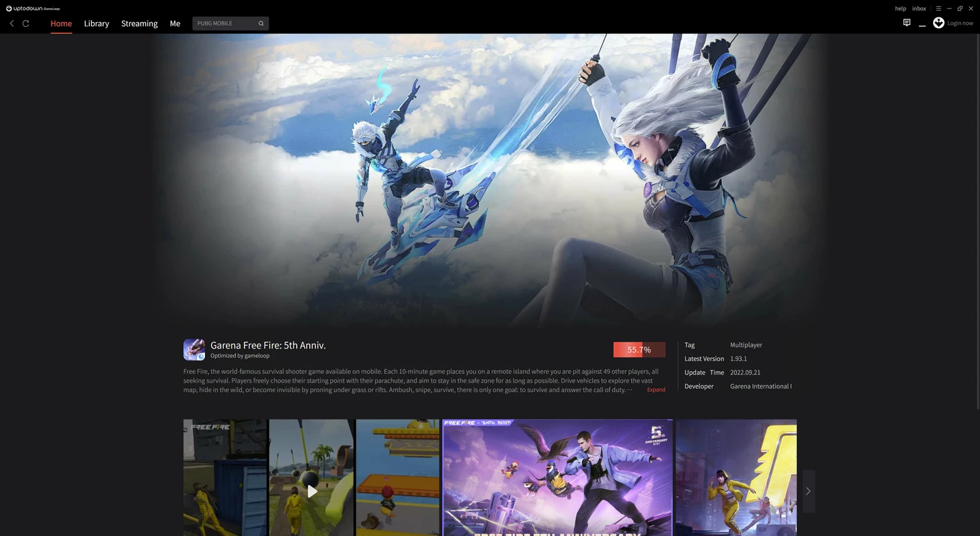980x536 pixels.
Task: Select the update date 2022.09.21
Action: pos(745,373)
